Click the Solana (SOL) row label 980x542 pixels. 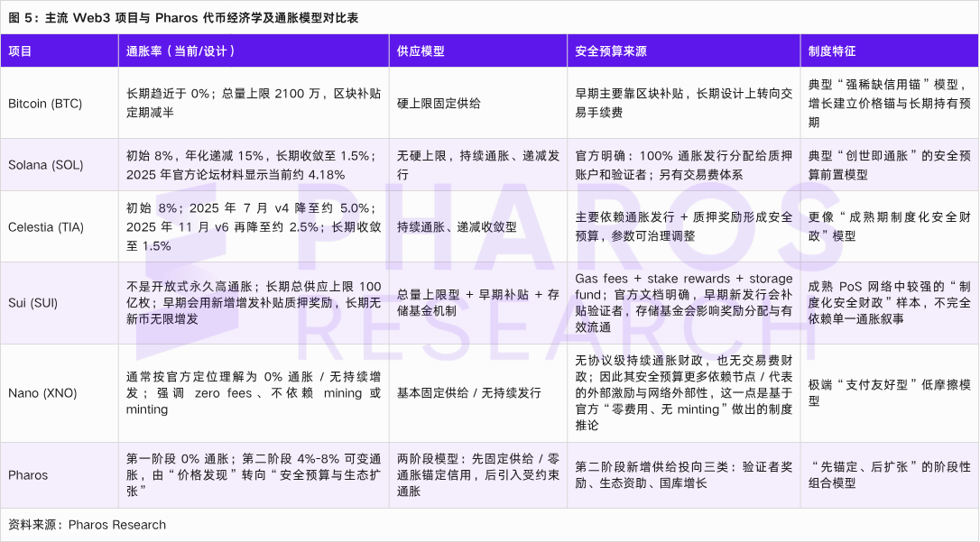[46, 166]
